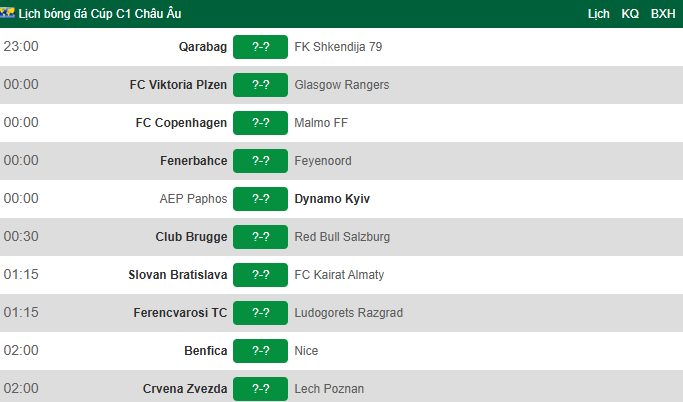Click the ?-? score button for Qarabag match
This screenshot has width=683, height=402.
pos(260,47)
